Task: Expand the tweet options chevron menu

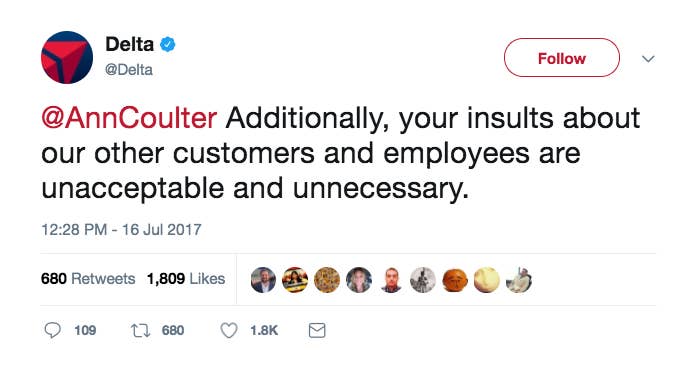Action: [x=649, y=59]
